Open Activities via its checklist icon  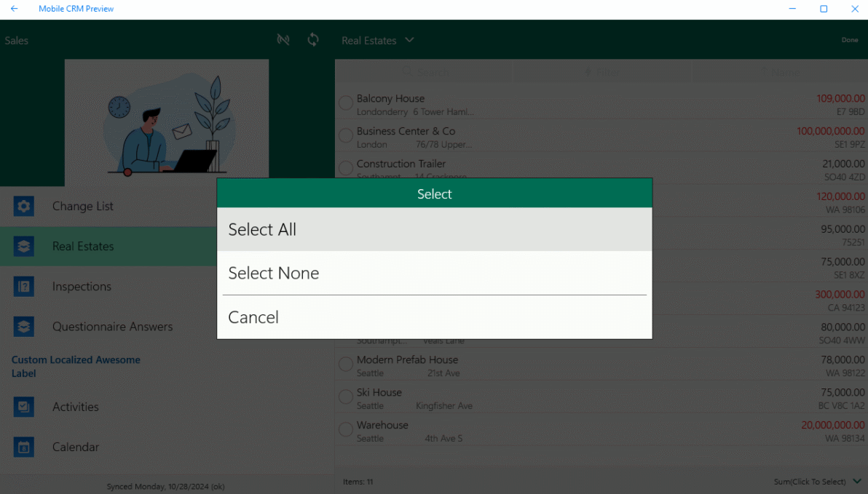(x=24, y=407)
